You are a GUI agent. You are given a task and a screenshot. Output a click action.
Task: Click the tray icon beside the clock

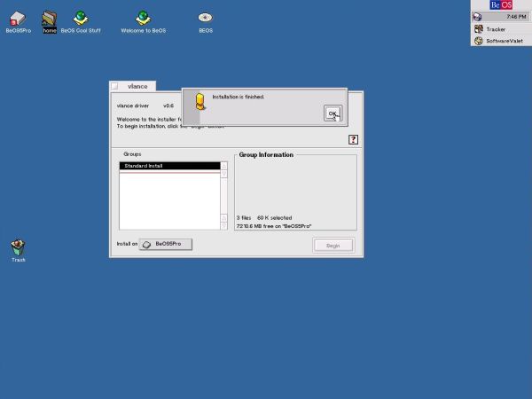pos(477,17)
